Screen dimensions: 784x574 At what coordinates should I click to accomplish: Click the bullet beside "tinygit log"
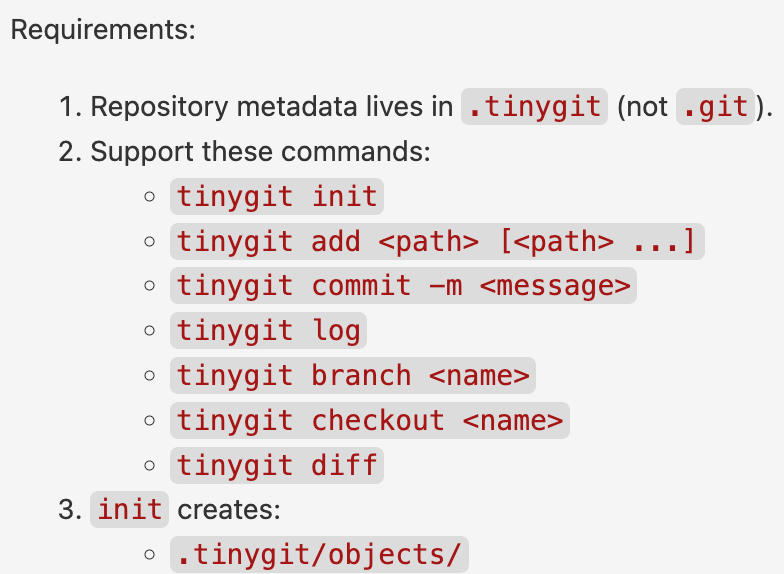point(150,332)
